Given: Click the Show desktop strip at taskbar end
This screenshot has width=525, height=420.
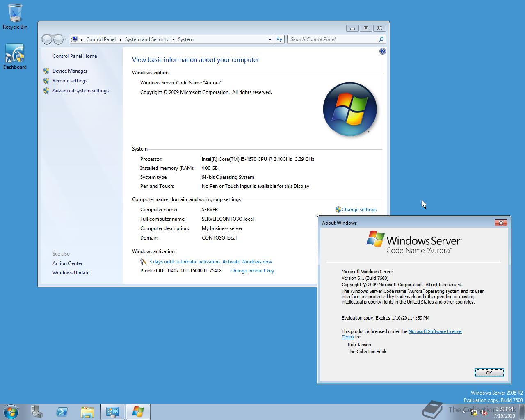Looking at the screenshot, I should [x=522, y=412].
